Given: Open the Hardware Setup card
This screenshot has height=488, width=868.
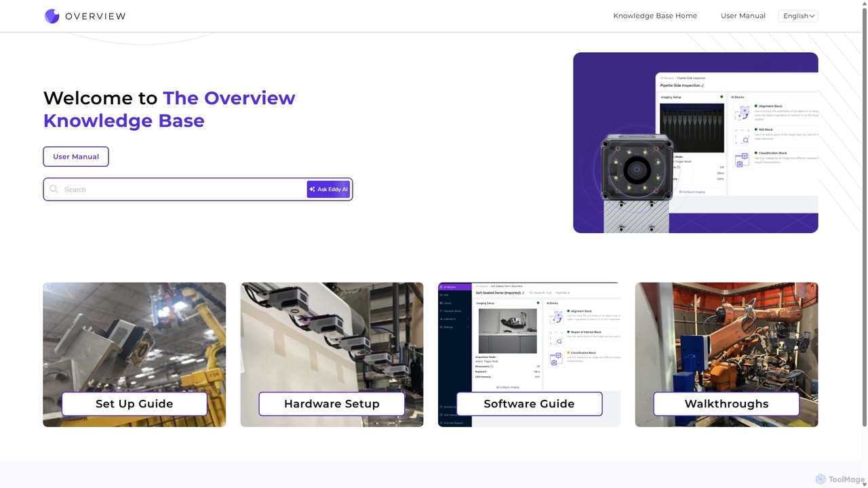Looking at the screenshot, I should click(332, 354).
